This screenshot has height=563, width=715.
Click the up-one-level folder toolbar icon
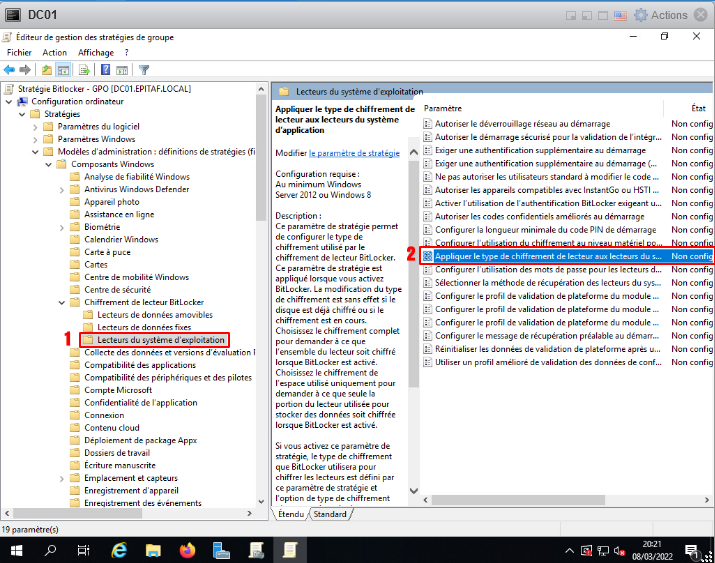tap(46, 70)
